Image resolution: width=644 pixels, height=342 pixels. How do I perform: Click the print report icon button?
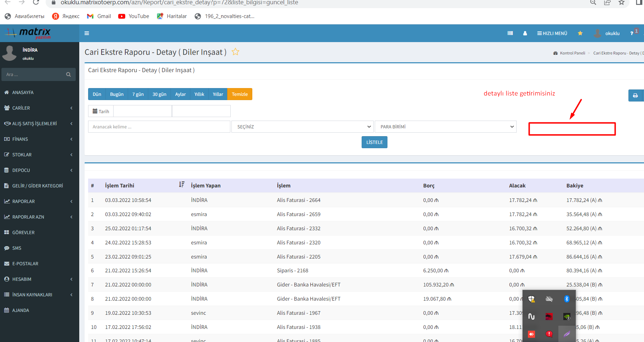point(635,95)
